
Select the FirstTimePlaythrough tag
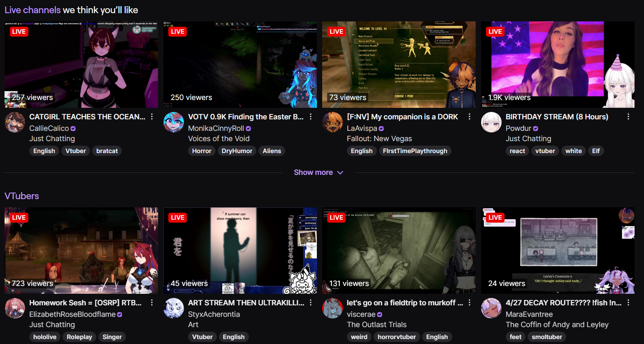pos(415,151)
